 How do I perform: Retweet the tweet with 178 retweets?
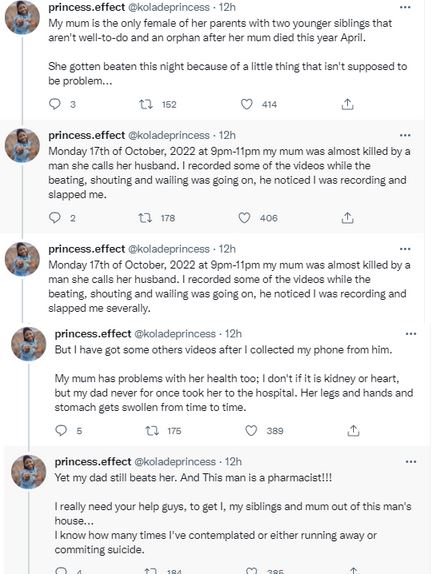click(x=145, y=218)
